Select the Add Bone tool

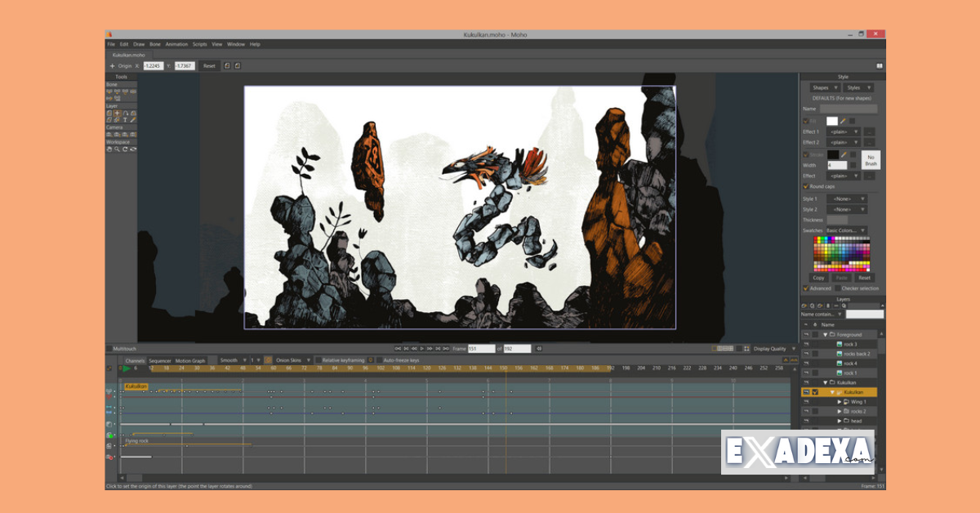(x=110, y=91)
